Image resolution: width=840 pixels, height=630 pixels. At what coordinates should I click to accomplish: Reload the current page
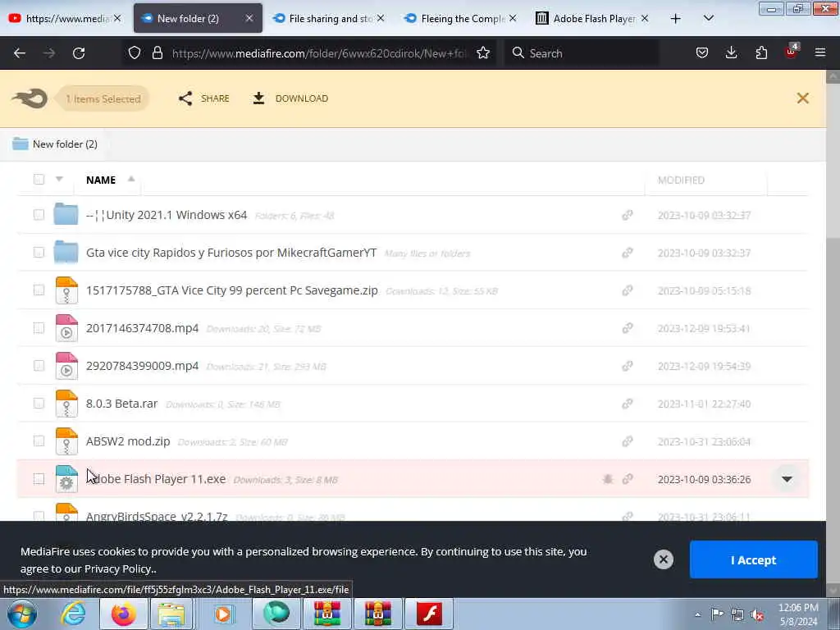coord(79,53)
